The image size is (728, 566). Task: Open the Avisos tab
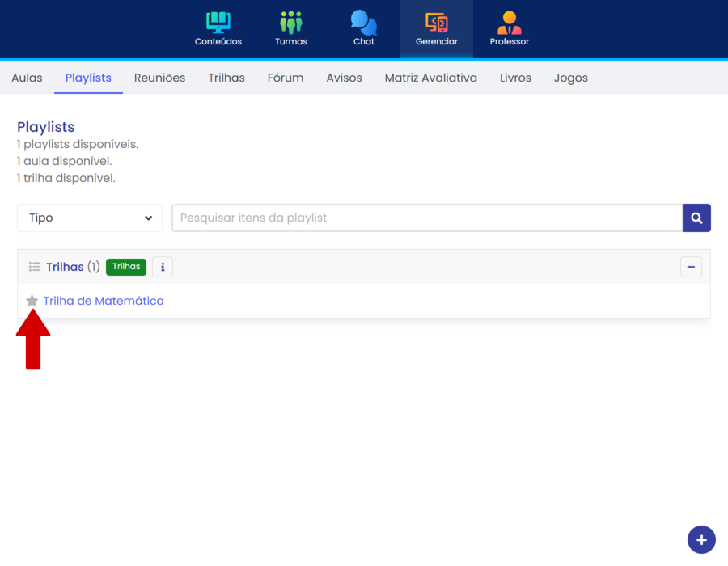(x=344, y=78)
